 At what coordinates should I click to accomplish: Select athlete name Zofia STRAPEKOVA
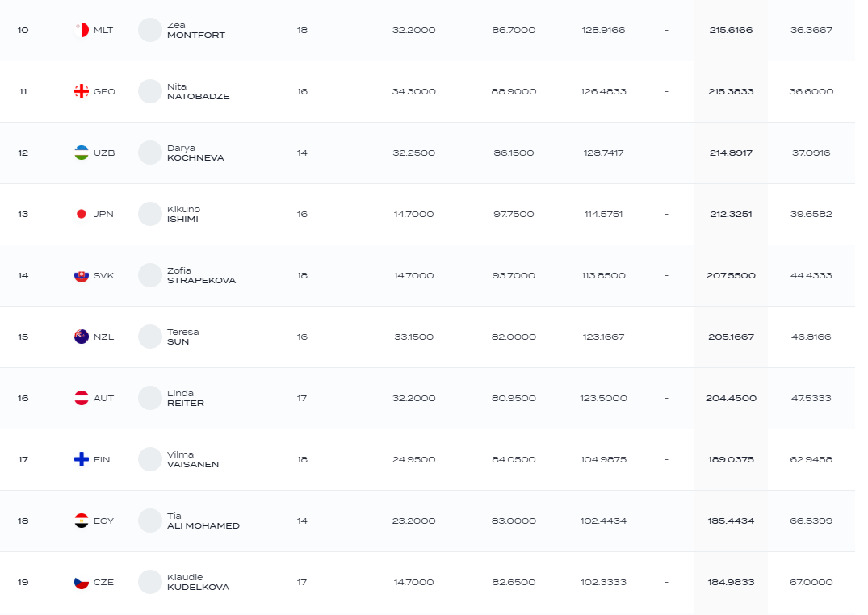(202, 276)
